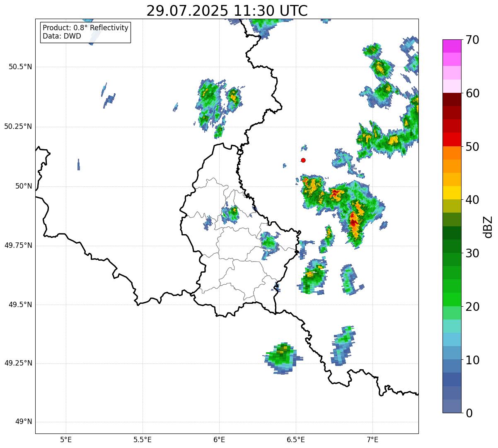
Task: Click the colorbar tick label 70
Action: pyautogui.click(x=472, y=40)
